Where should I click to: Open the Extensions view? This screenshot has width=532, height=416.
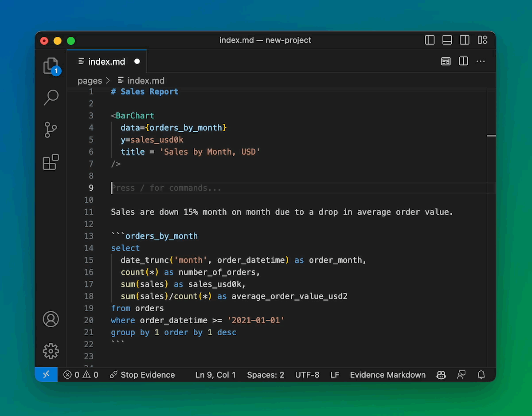51,162
